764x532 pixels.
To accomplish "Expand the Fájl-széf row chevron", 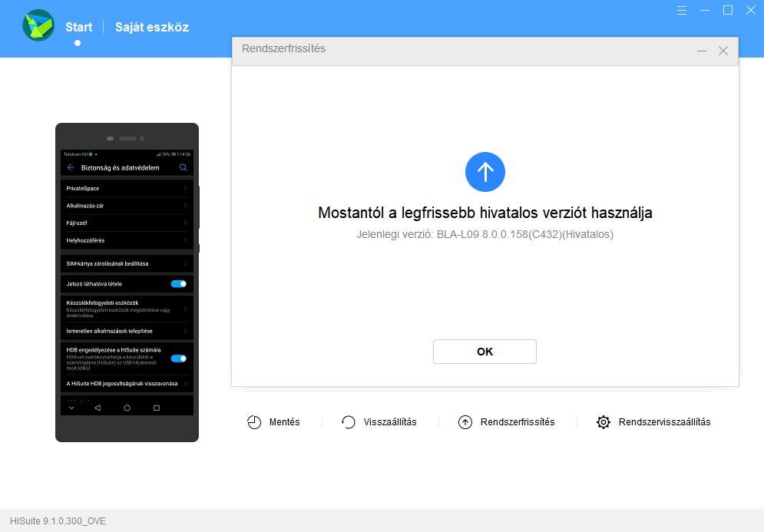I will click(186, 223).
